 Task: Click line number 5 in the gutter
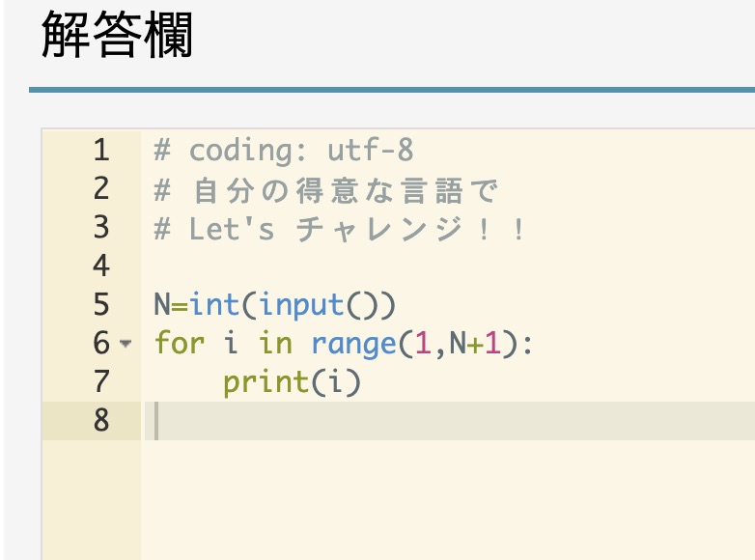coord(101,304)
